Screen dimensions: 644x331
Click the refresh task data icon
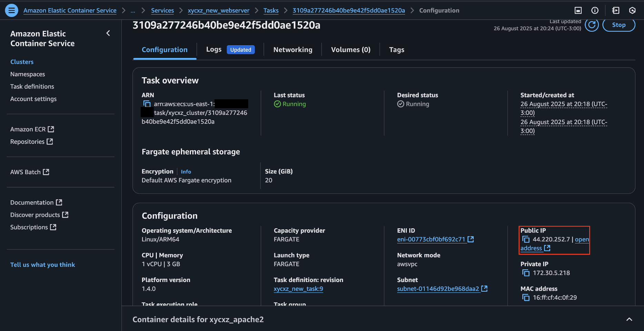coord(592,25)
